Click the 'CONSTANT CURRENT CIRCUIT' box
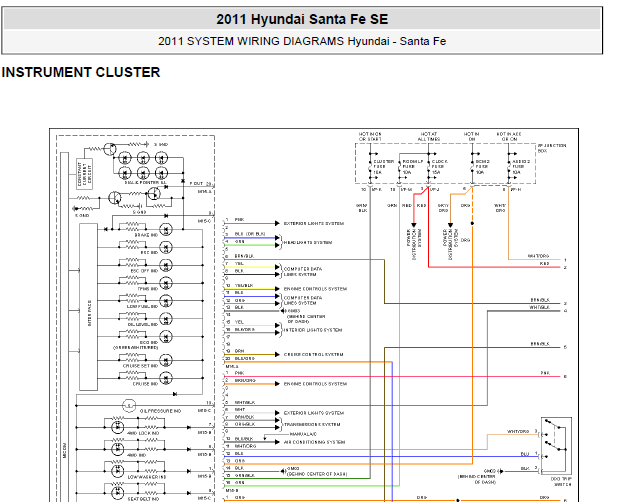This screenshot has height=502, width=622. (x=84, y=174)
